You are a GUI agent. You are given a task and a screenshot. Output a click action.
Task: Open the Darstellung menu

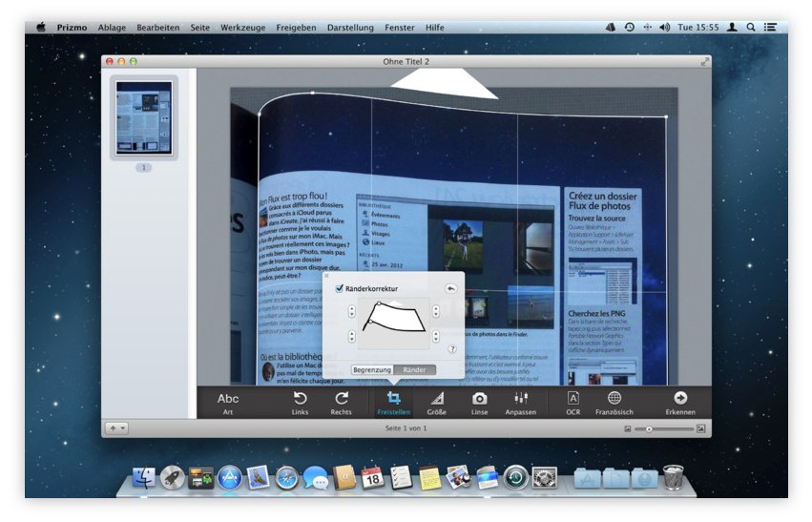[x=350, y=28]
